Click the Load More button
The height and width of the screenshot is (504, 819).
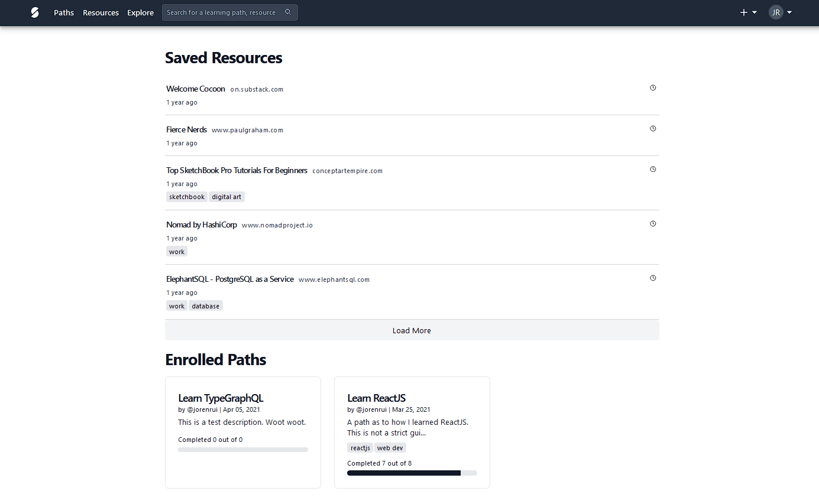412,330
